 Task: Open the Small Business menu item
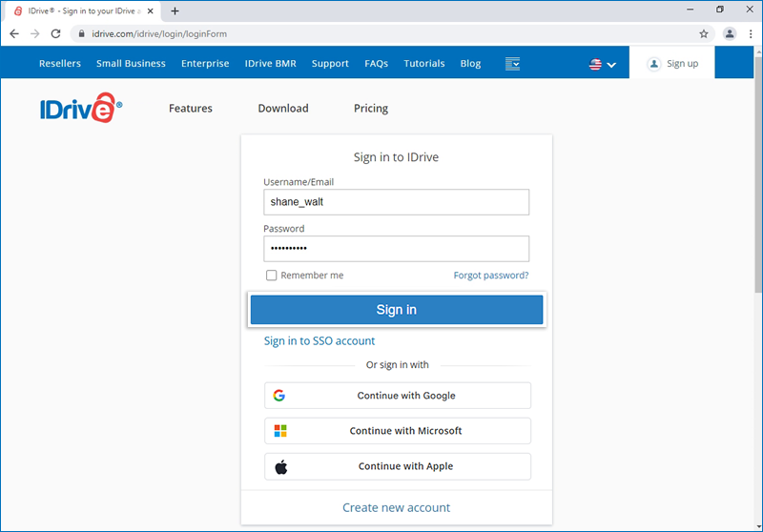click(x=131, y=63)
